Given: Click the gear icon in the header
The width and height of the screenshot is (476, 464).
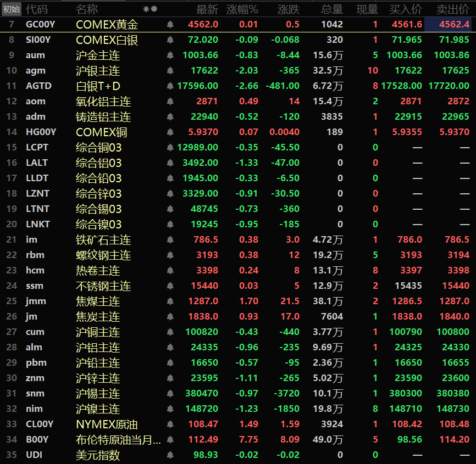Looking at the screenshot, I should pyautogui.click(x=146, y=9).
